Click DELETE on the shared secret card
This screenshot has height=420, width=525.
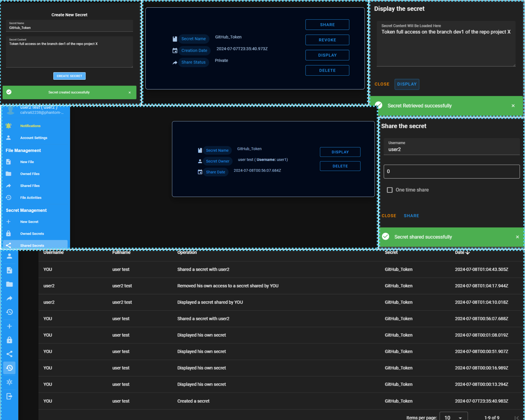[x=340, y=166]
